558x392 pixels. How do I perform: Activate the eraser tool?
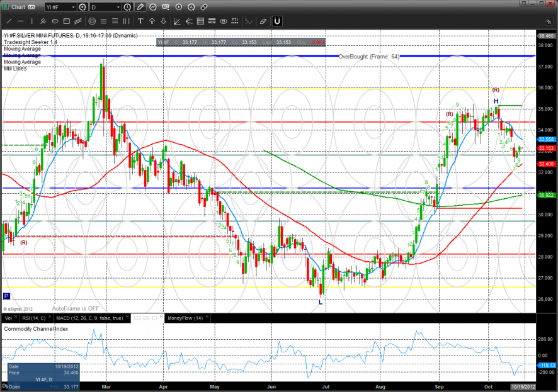(x=263, y=21)
